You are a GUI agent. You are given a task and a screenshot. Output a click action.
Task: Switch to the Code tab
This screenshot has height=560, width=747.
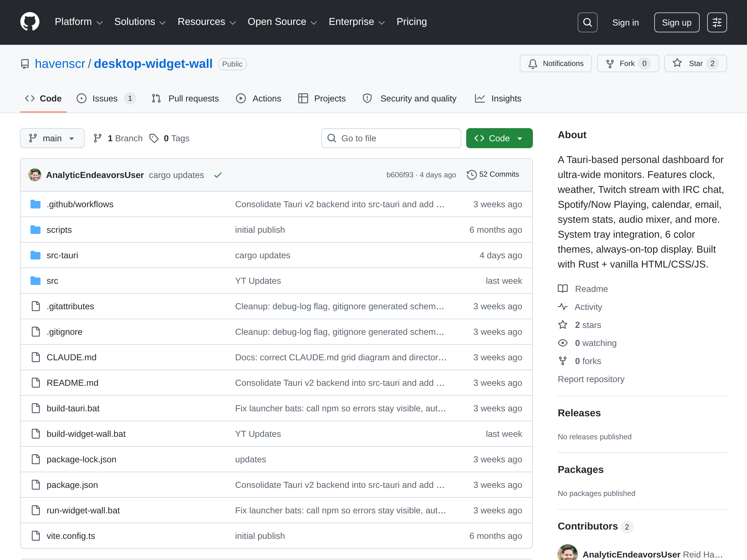[44, 99]
